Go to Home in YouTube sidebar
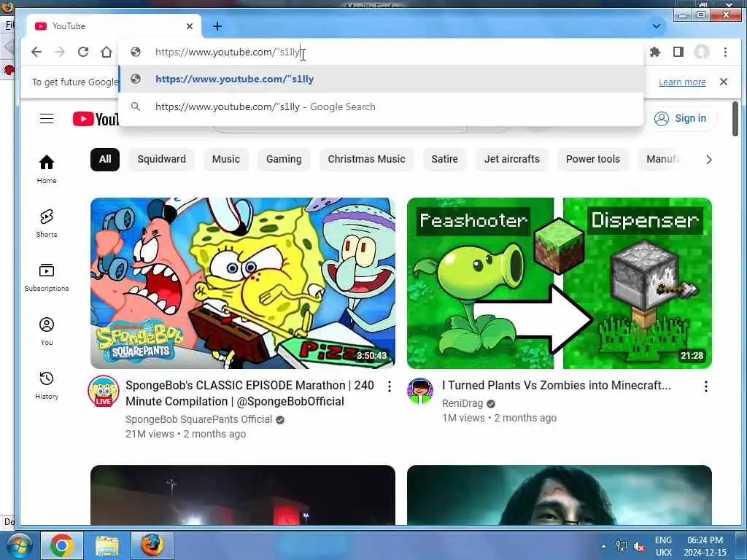This screenshot has height=560, width=747. click(x=47, y=169)
